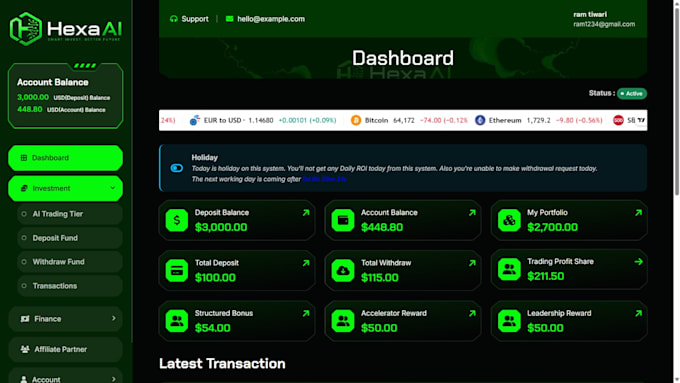The width and height of the screenshot is (680, 383).
Task: Expand the Account menu chevron
Action: [114, 379]
